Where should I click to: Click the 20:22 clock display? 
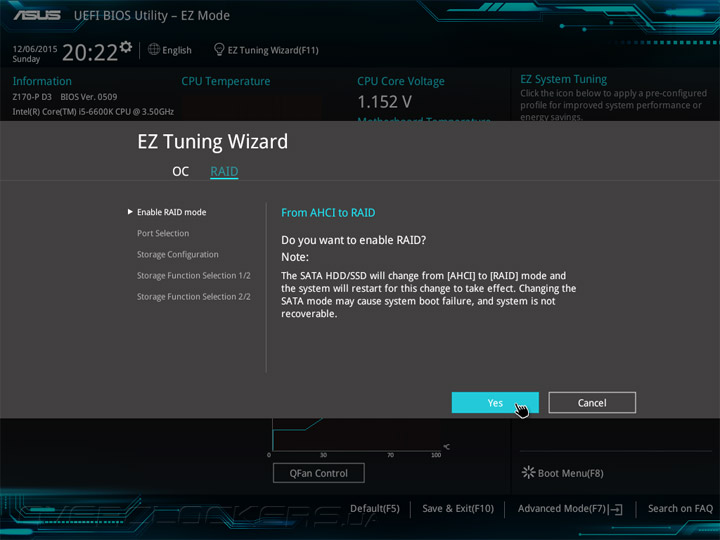coord(90,53)
